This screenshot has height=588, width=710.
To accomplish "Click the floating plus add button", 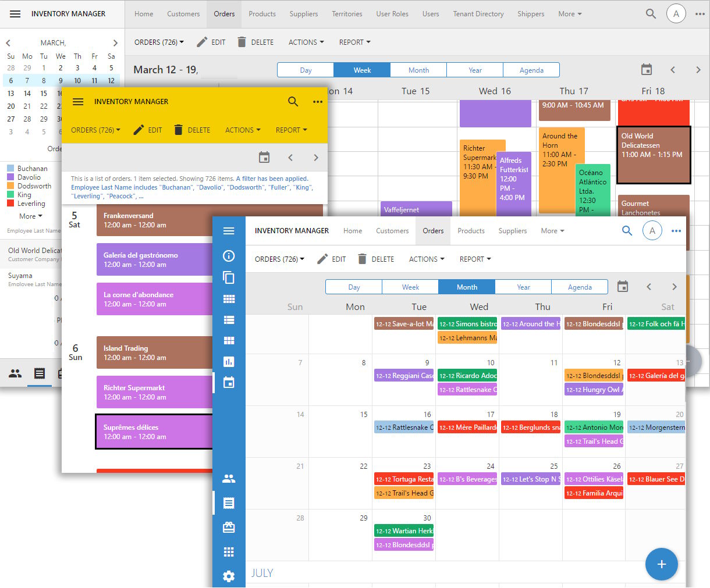I will click(x=662, y=564).
